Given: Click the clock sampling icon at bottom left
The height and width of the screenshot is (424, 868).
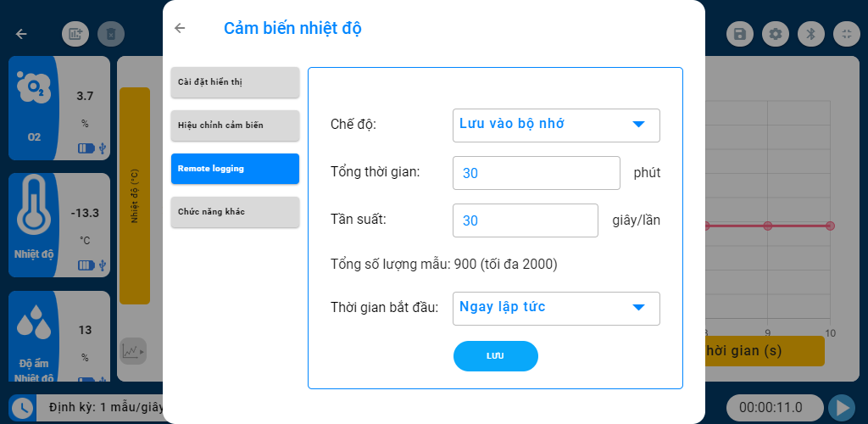Looking at the screenshot, I should pos(22,408).
